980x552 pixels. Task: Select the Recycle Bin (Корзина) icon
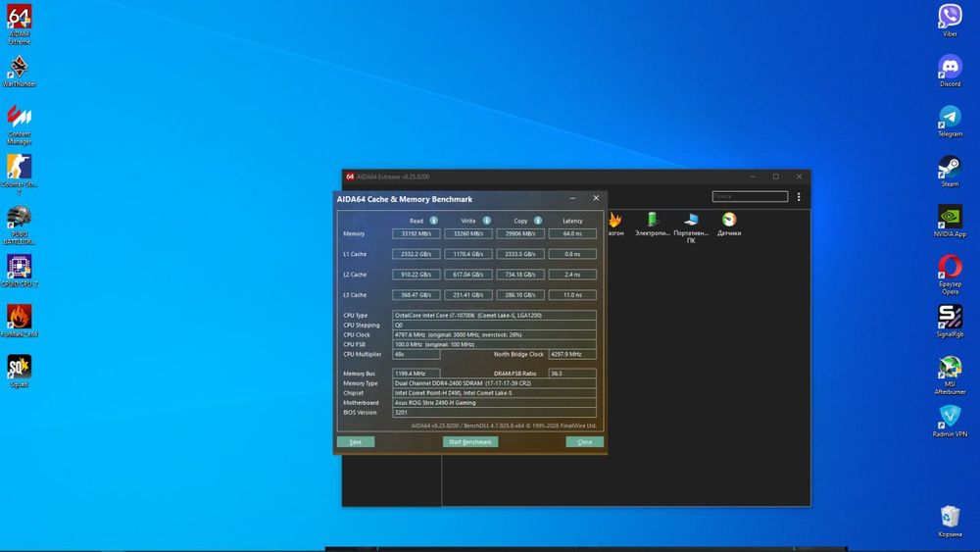point(950,521)
